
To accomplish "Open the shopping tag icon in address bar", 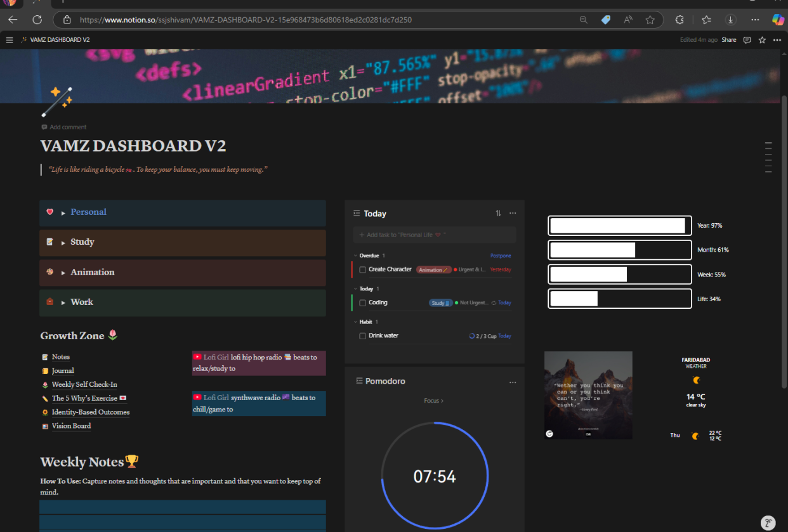I will pos(605,20).
